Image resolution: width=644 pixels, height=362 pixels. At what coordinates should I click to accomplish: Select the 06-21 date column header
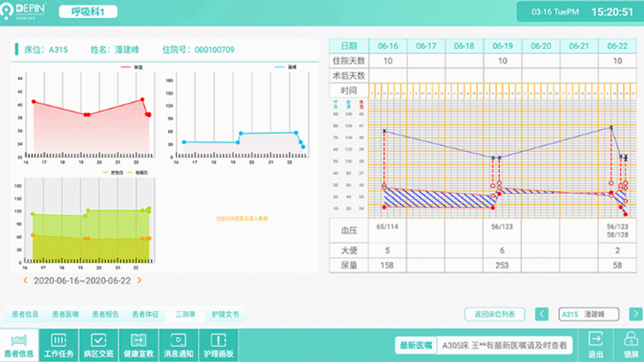pos(579,46)
